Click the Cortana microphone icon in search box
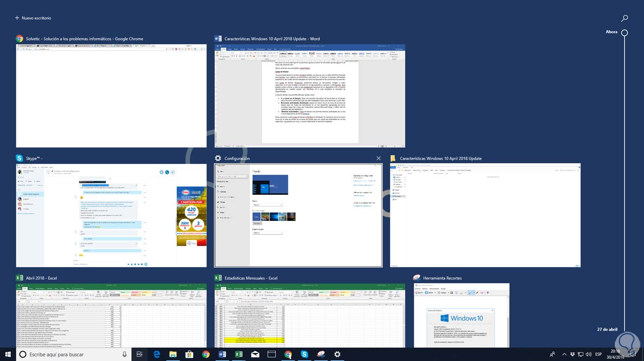 pos(125,354)
